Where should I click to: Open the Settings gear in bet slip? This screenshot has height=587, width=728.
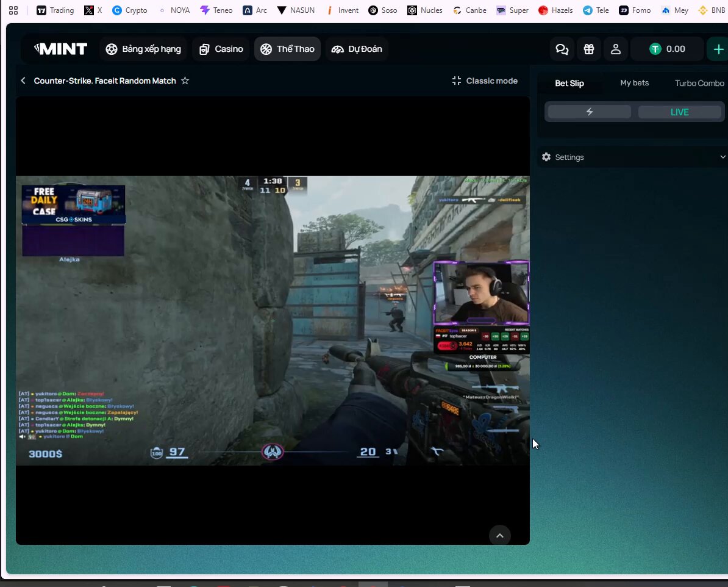(x=546, y=157)
